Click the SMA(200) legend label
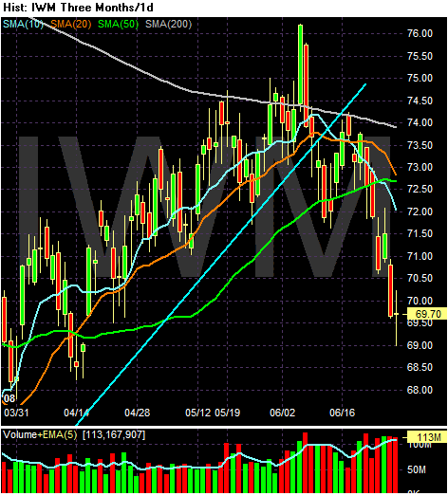This screenshot has height=496, width=448. pyautogui.click(x=168, y=25)
